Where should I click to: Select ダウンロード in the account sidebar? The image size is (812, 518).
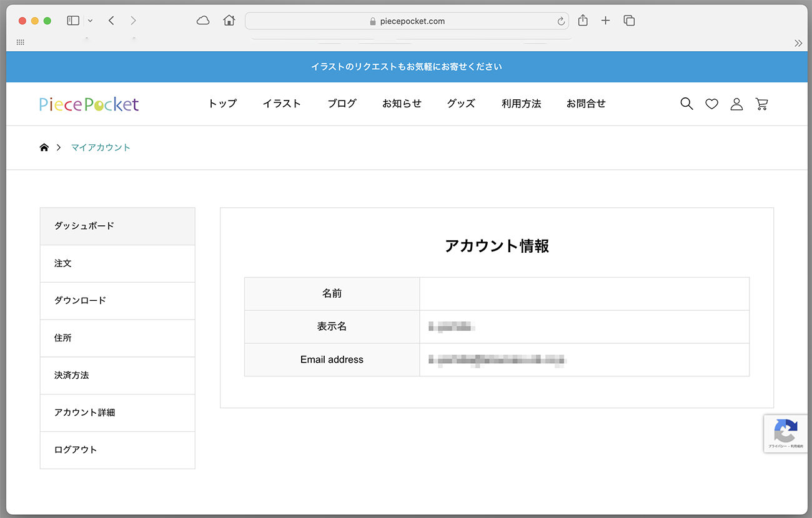coord(80,300)
